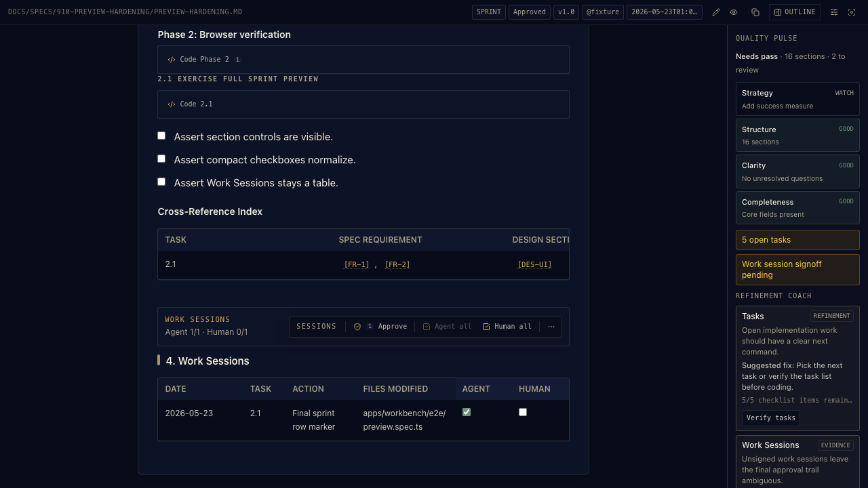This screenshot has height=488, width=868.
Task: Expand the Code Phase 2 block
Action: 363,60
